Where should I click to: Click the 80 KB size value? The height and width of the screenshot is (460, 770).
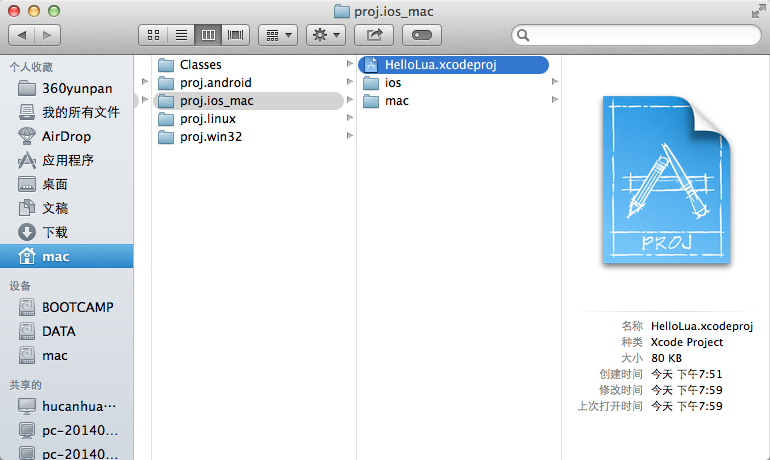pyautogui.click(x=666, y=358)
